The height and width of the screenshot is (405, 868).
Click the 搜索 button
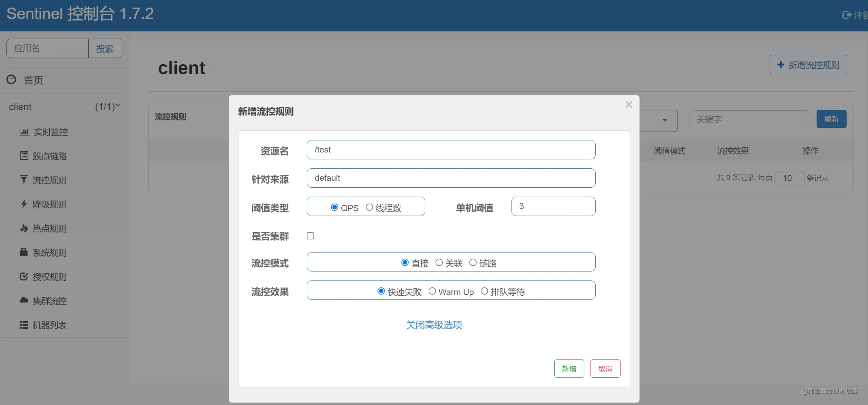[105, 48]
